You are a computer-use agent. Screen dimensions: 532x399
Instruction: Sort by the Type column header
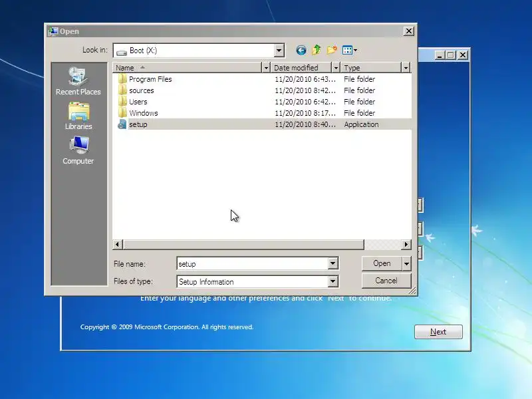[x=371, y=68]
